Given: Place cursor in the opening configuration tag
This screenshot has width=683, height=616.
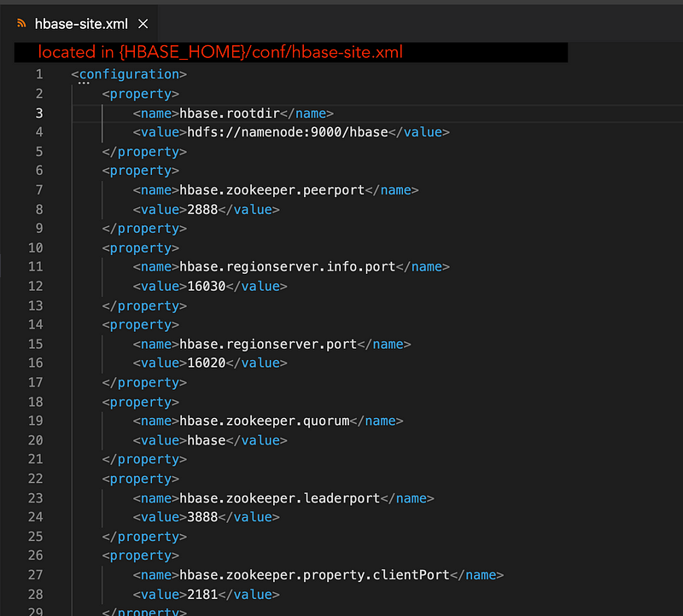Looking at the screenshot, I should tap(128, 74).
